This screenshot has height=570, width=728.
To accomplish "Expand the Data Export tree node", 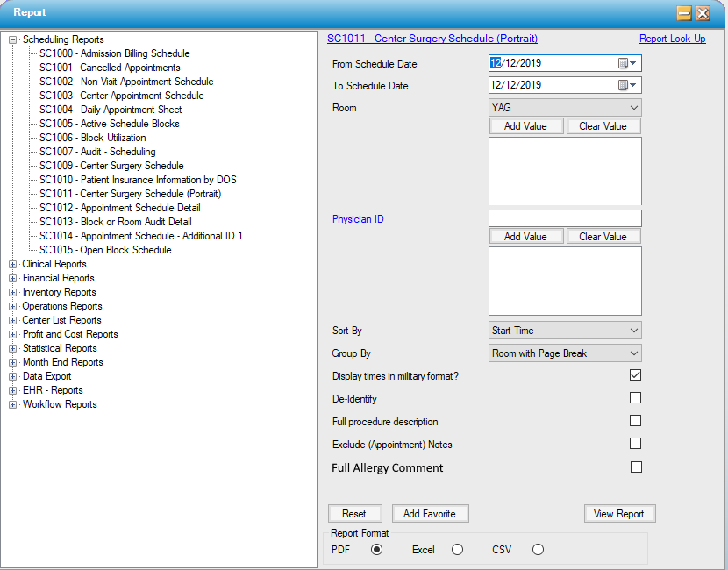I will tap(13, 376).
